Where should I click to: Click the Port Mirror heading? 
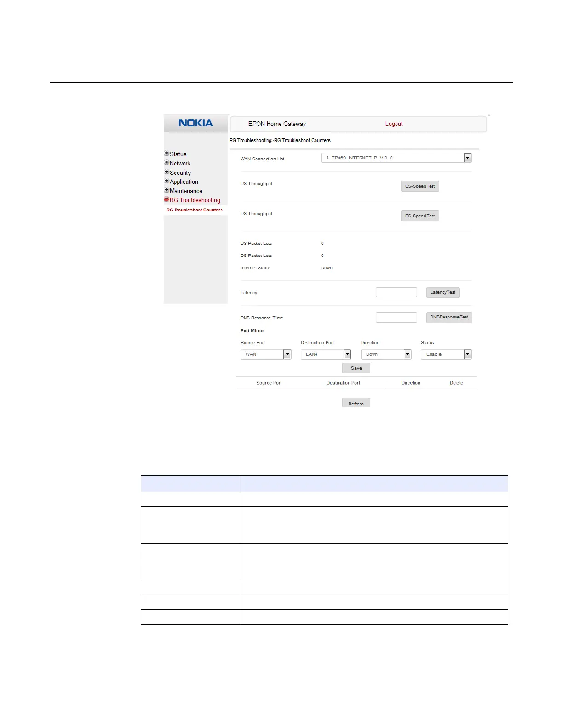pos(252,331)
